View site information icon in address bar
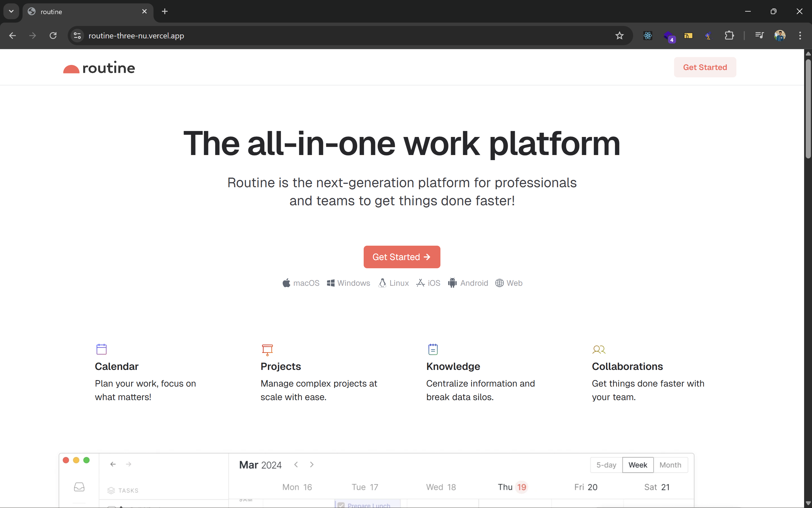 pyautogui.click(x=77, y=36)
